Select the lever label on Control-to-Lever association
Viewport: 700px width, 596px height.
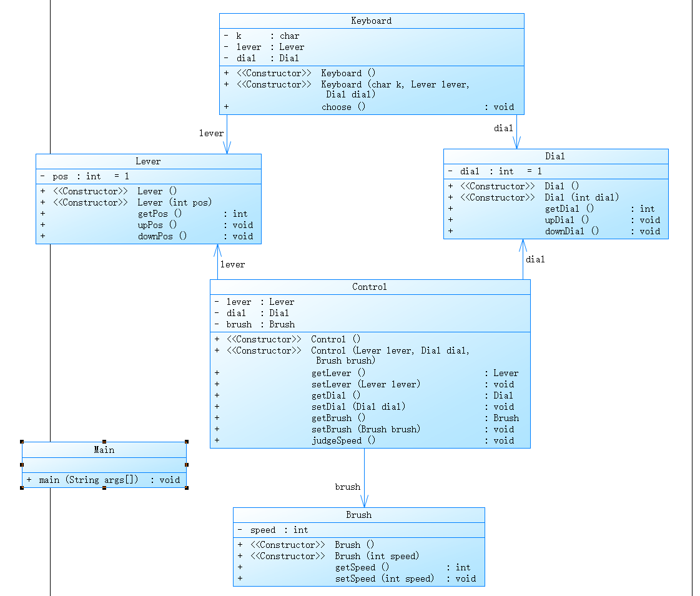point(232,264)
